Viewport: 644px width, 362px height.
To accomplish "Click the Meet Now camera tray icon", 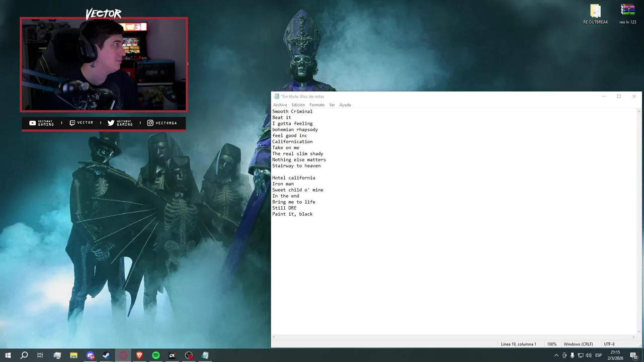I will [x=564, y=355].
